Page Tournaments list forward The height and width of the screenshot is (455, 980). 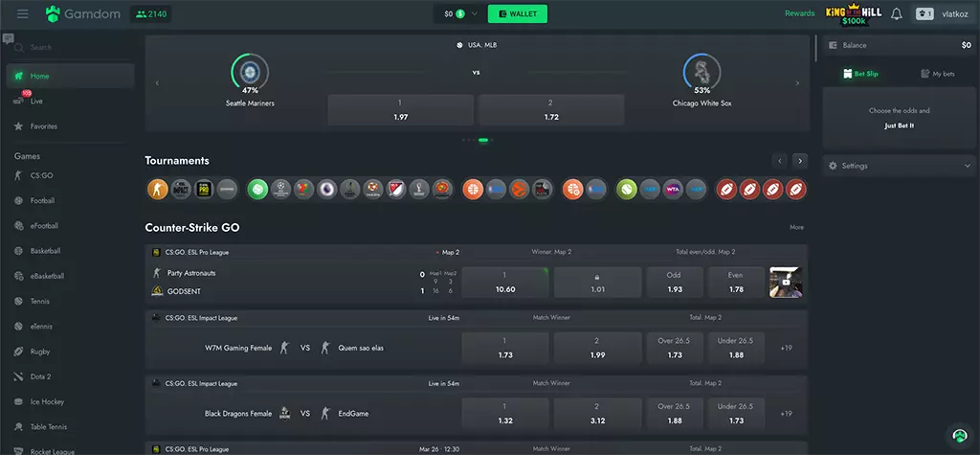(x=800, y=161)
